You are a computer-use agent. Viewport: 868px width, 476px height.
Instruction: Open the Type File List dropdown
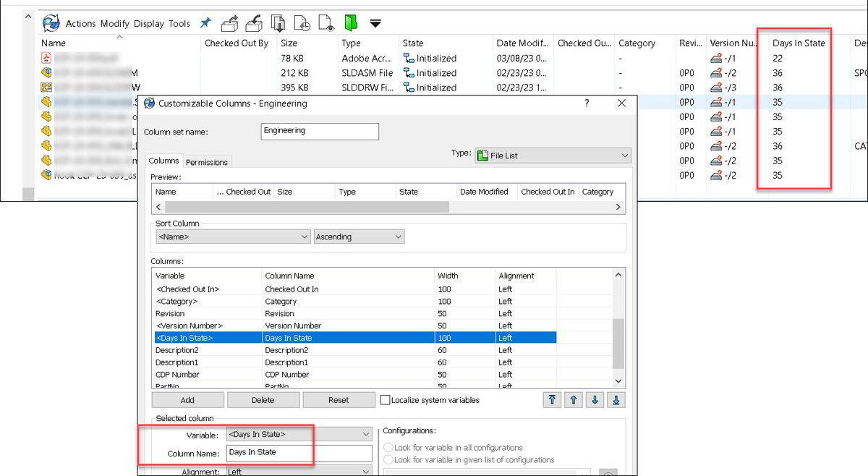coord(553,155)
